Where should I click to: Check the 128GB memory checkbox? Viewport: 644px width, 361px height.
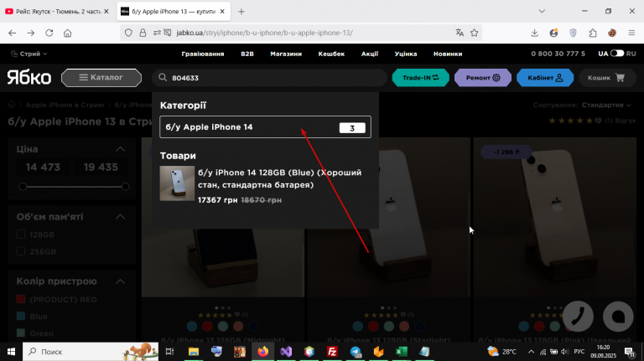pos(20,235)
